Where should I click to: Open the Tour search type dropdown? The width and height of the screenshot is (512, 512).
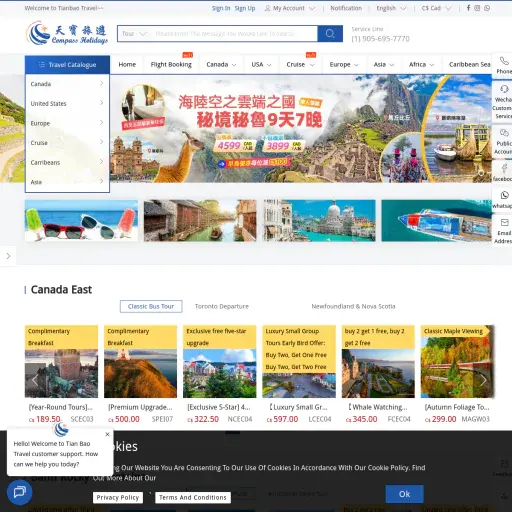click(x=134, y=34)
